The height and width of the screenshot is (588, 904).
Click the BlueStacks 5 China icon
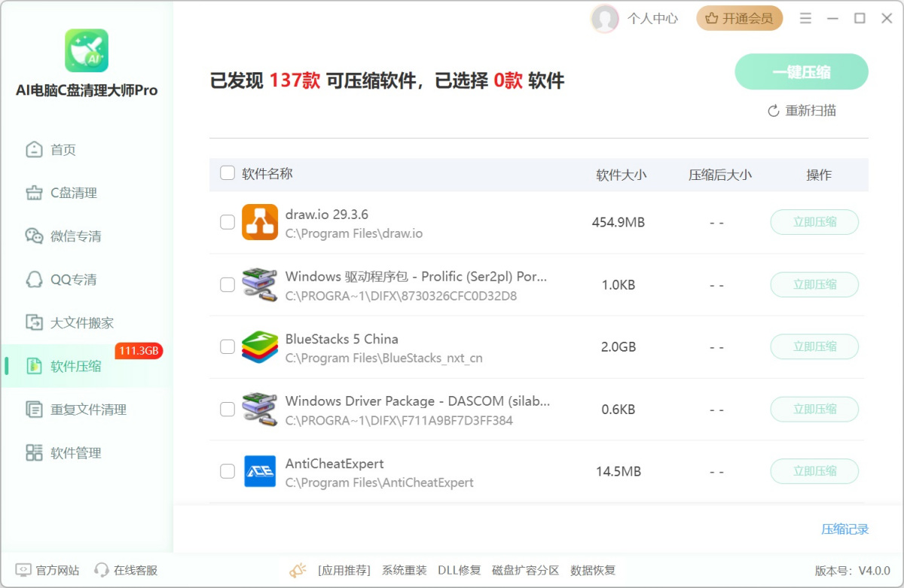click(260, 347)
